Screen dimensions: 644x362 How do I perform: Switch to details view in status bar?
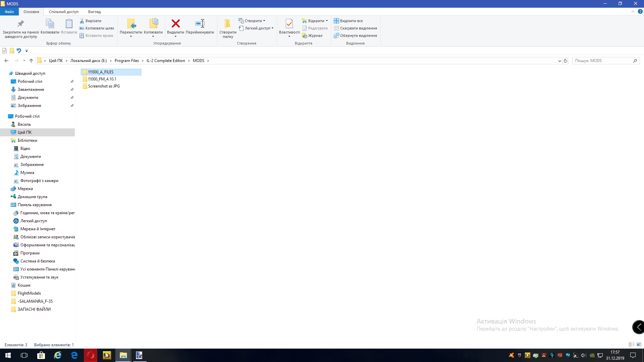(x=632, y=345)
